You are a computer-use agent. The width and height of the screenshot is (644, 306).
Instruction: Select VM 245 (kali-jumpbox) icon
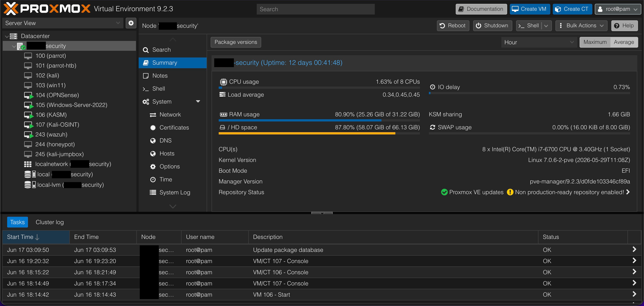coord(28,154)
